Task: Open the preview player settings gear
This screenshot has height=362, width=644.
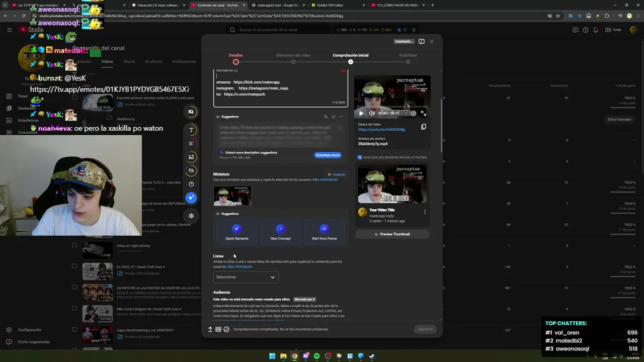Action: 414,113
